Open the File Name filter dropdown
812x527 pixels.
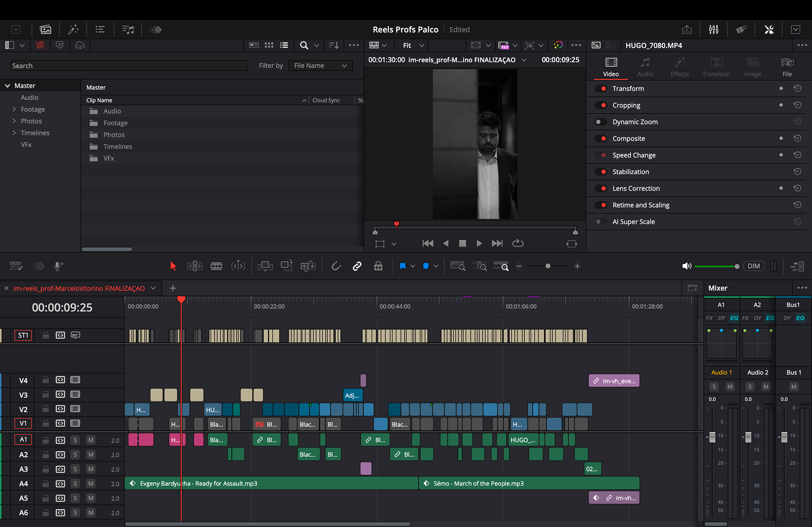point(320,66)
